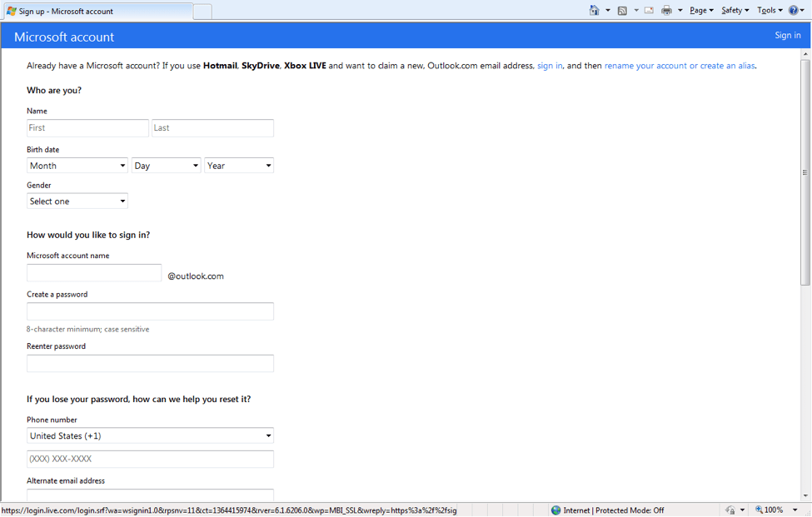812x517 pixels.
Task: Click the '@outlook.com' domain text
Action: point(196,276)
